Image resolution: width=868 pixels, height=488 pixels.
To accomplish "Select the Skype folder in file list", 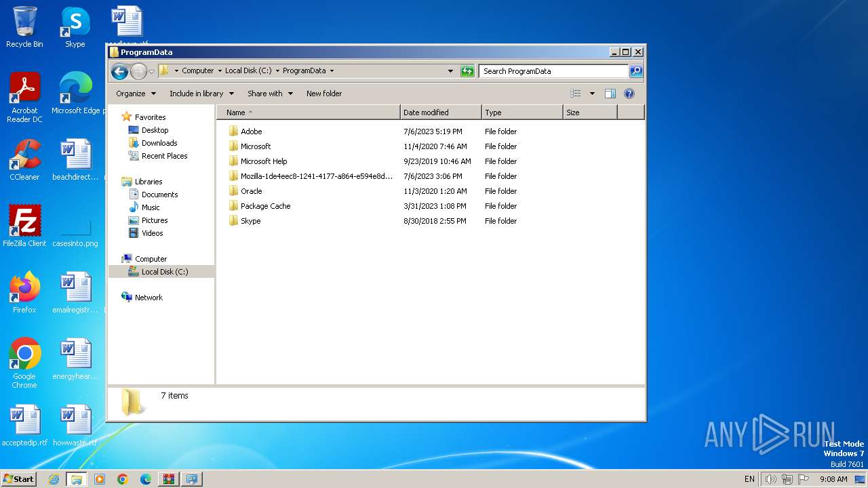I will pos(250,221).
